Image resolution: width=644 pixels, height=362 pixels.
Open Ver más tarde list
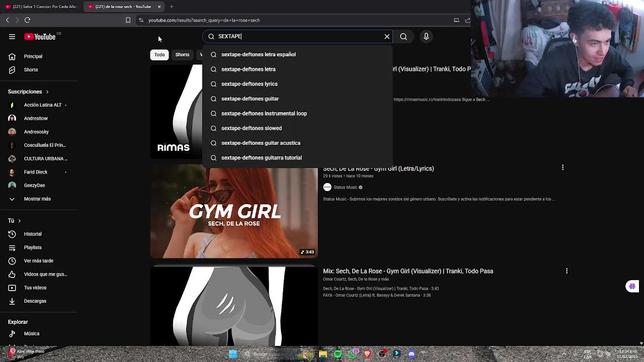[39, 261]
